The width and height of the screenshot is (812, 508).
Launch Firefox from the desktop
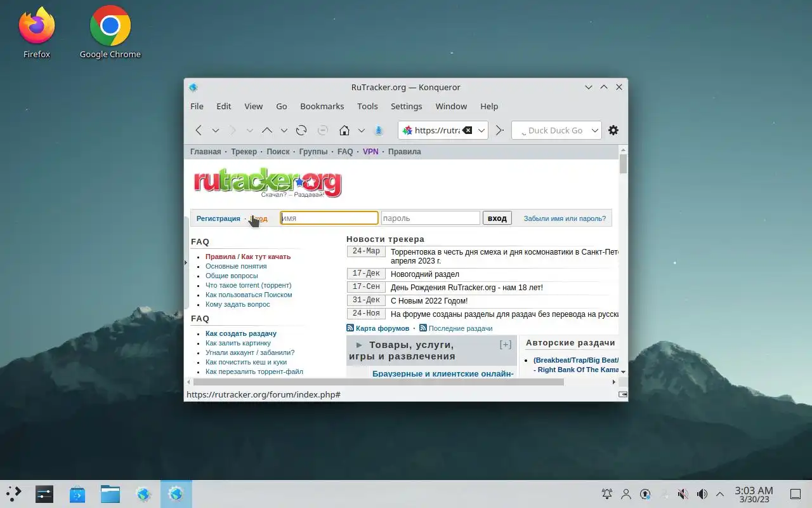[37, 32]
